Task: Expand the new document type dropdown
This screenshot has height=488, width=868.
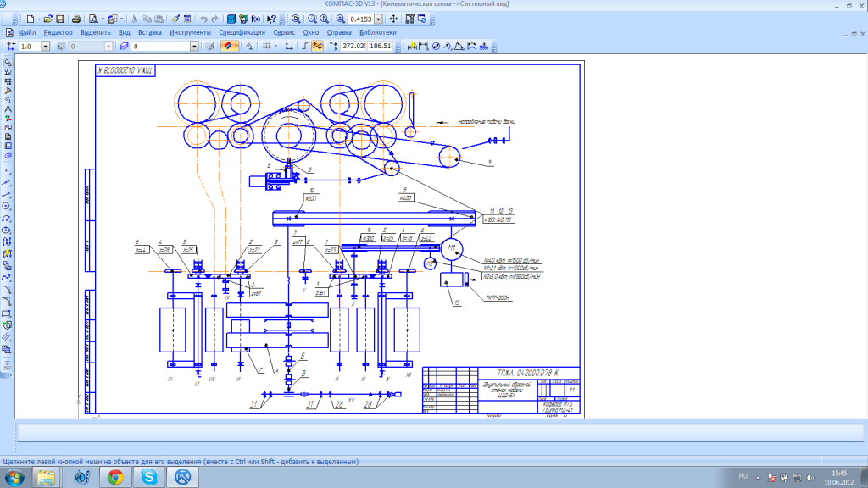Action: [x=39, y=19]
